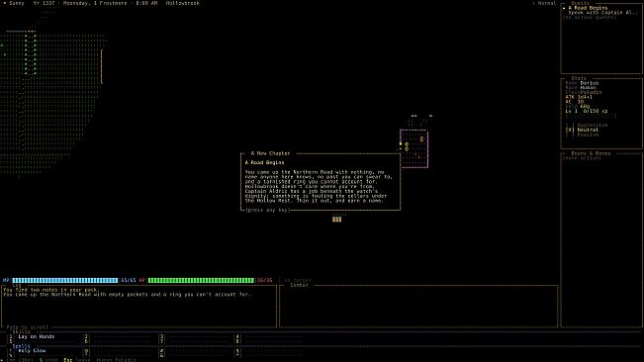The width and height of the screenshot is (644, 362).
Task: Click the 8:00 AM clock in top bar
Action: [146, 3]
